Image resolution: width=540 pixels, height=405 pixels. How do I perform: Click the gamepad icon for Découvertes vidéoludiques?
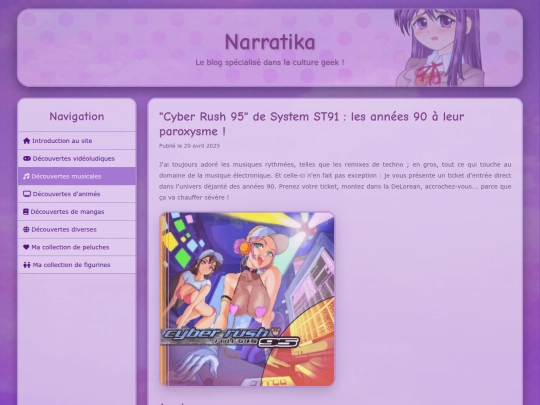[x=27, y=158]
